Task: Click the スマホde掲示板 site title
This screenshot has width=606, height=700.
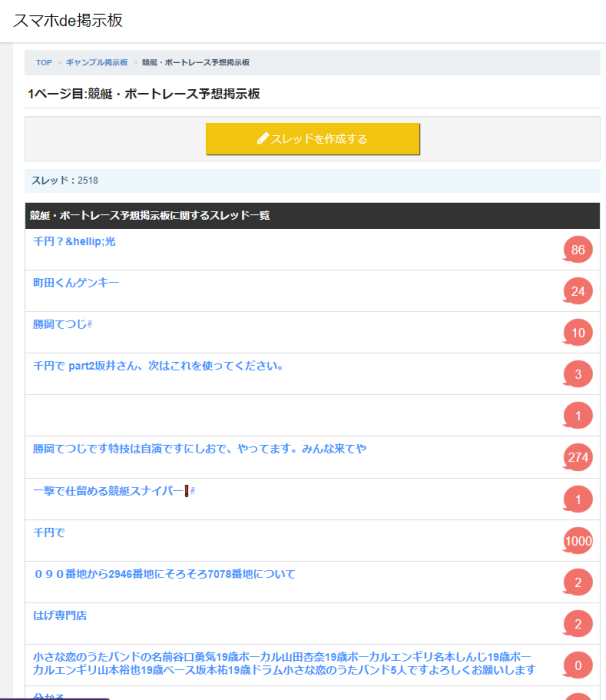Action: point(67,20)
